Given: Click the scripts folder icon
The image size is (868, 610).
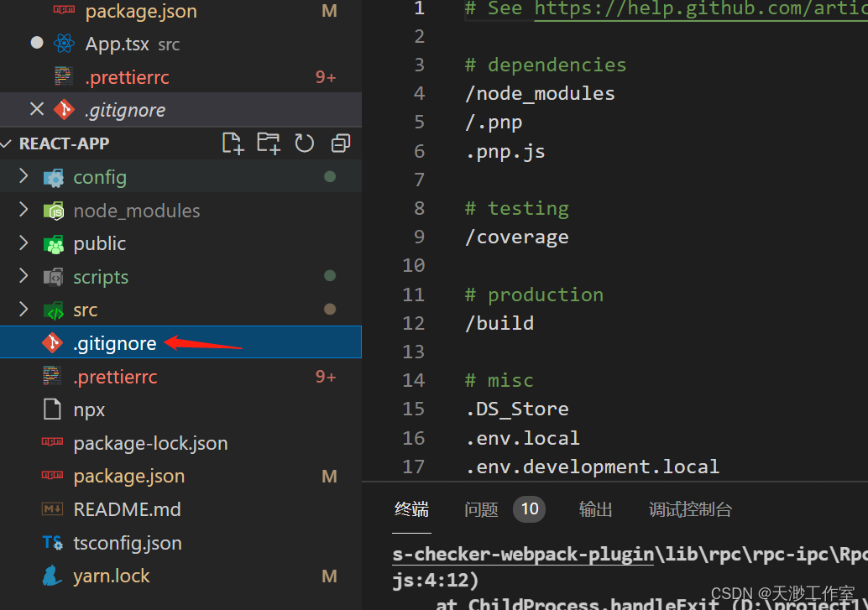Looking at the screenshot, I should coord(54,277).
